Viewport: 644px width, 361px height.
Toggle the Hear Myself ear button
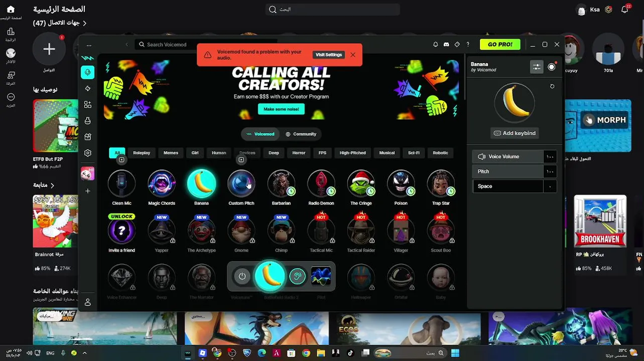coord(298,276)
